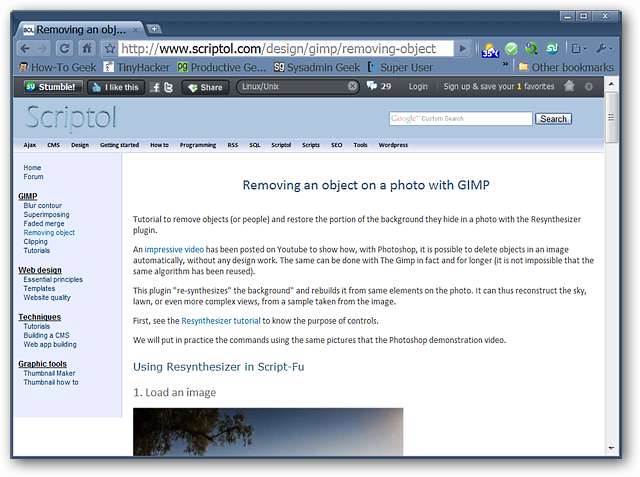This screenshot has height=477, width=640.
Task: Click the Facebook icon in the StumbleUpon bar
Action: [x=156, y=87]
